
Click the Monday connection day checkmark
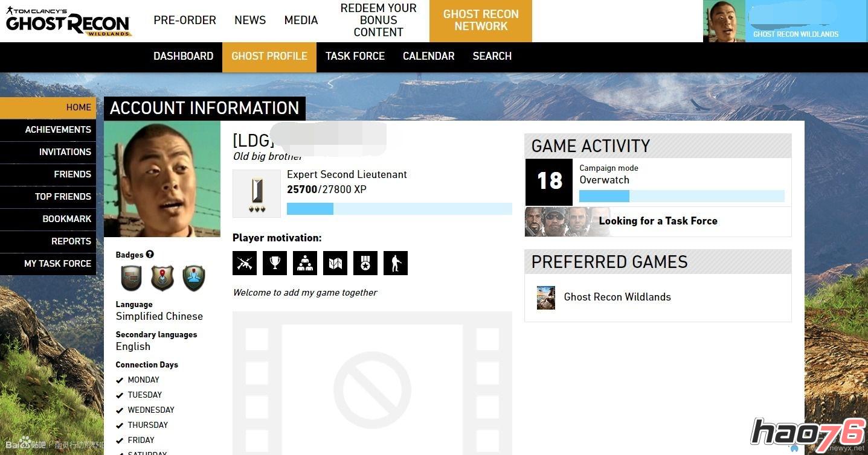(120, 380)
